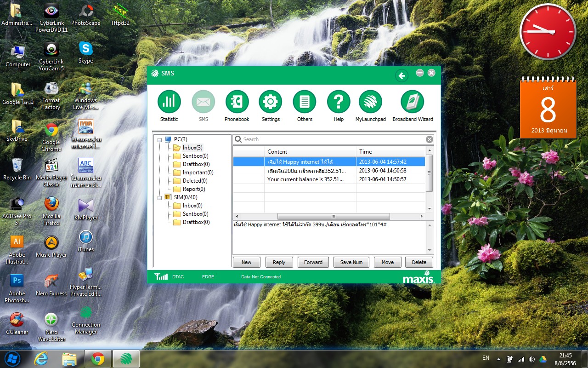This screenshot has width=588, height=368.
Task: Click the Others icon
Action: point(305,102)
